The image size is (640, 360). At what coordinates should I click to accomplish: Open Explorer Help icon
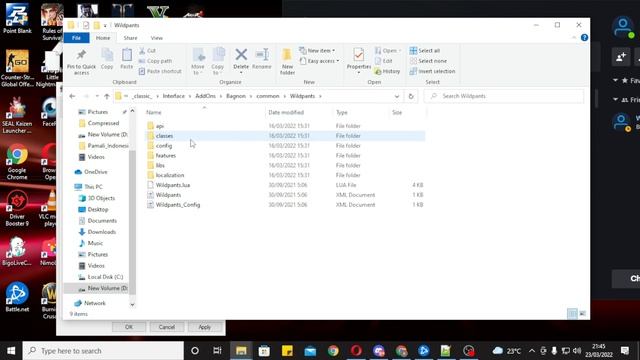click(x=584, y=38)
